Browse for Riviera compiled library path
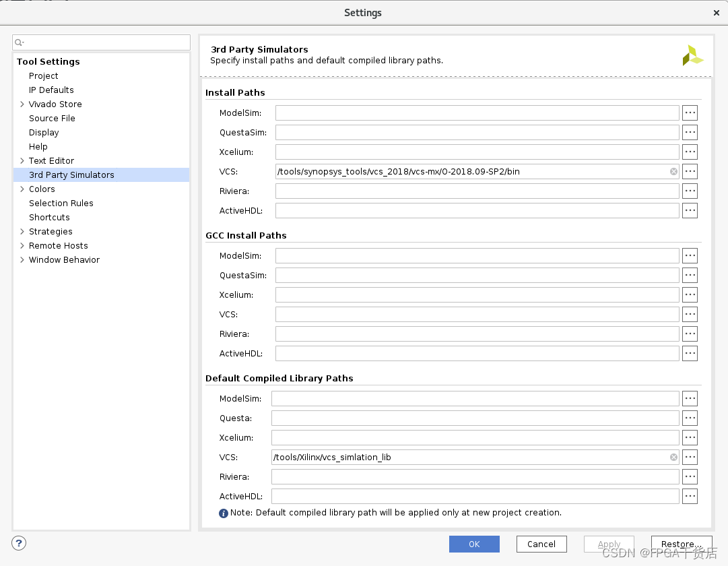Image resolution: width=728 pixels, height=566 pixels. click(690, 476)
